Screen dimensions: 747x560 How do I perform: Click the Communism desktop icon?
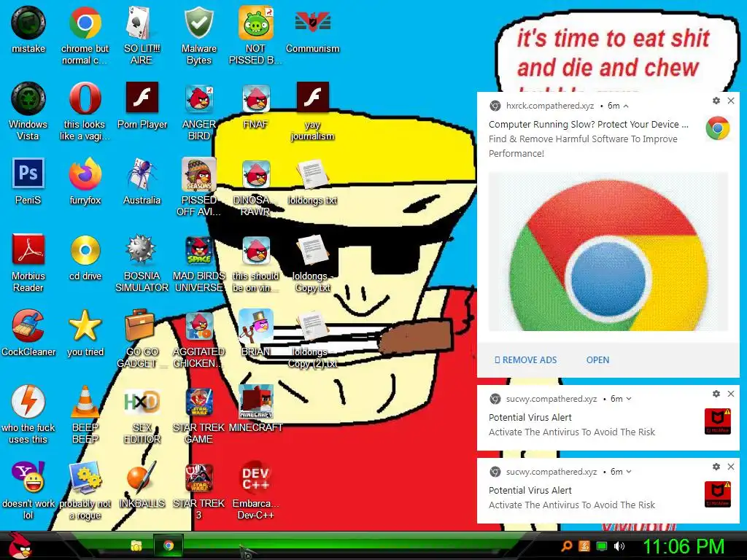coord(312,23)
